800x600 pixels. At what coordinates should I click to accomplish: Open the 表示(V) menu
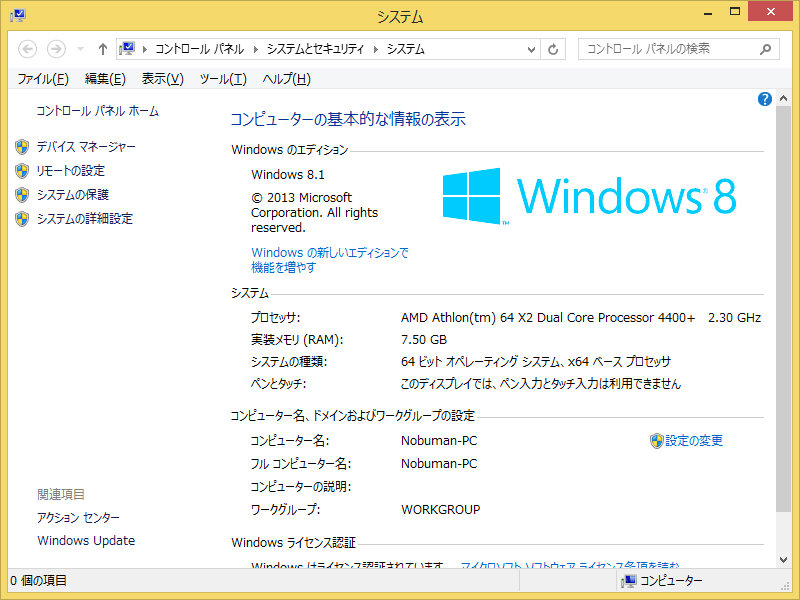pyautogui.click(x=162, y=79)
